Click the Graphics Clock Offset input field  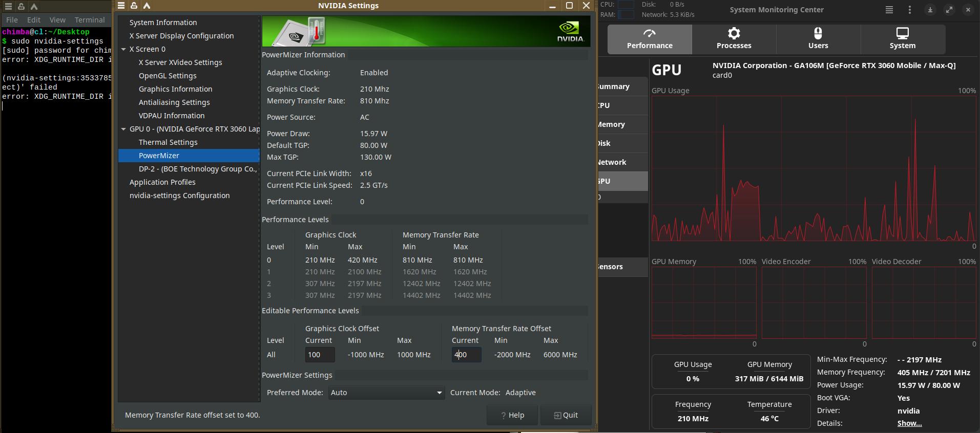click(320, 355)
